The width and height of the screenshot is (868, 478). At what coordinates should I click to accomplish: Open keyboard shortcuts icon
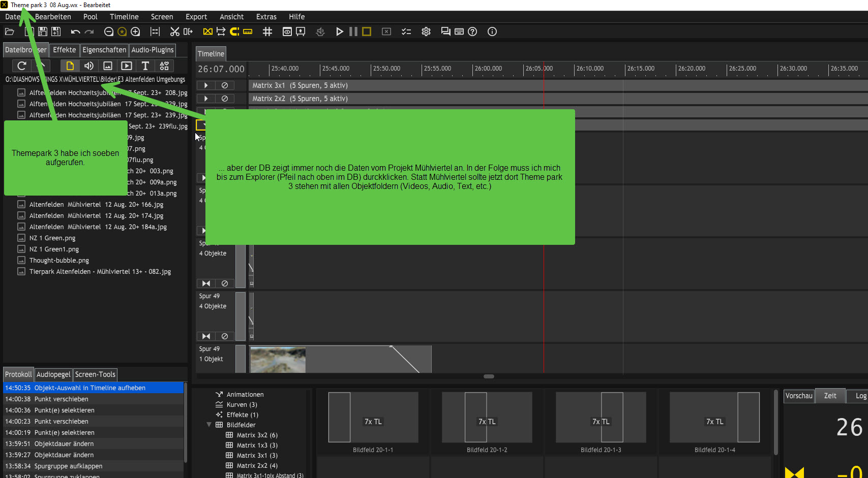(x=459, y=31)
